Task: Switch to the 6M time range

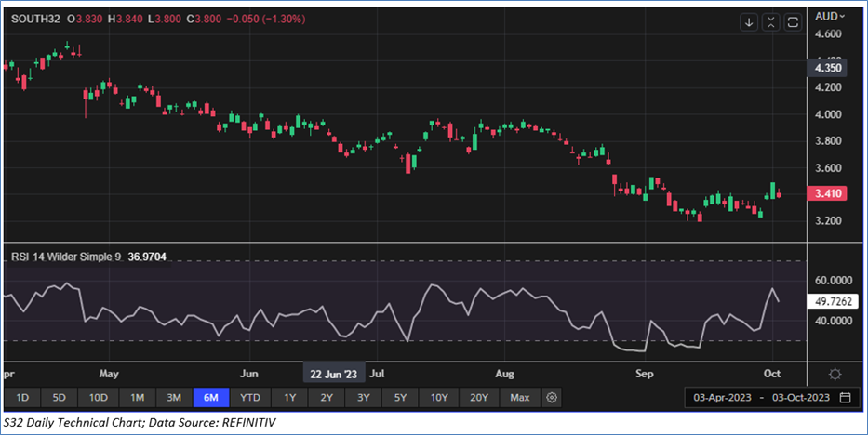Action: (x=211, y=398)
